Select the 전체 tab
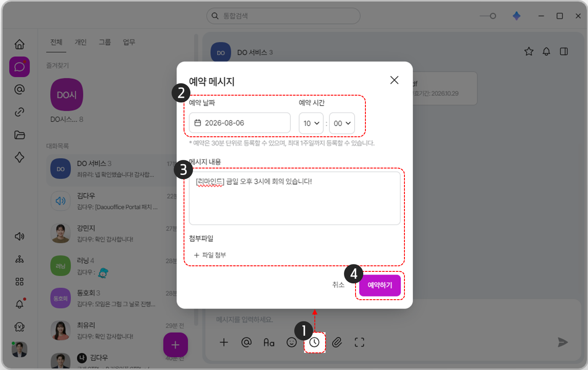588x370 pixels. click(x=56, y=42)
